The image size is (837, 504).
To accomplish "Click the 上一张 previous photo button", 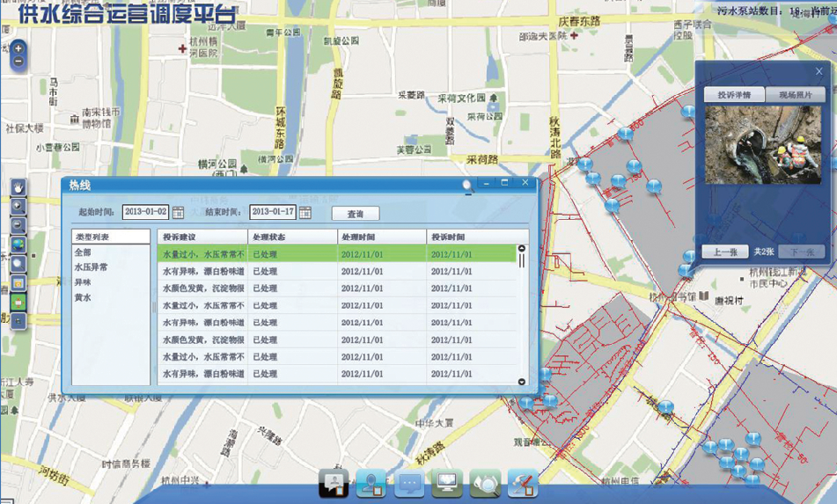I will click(725, 252).
